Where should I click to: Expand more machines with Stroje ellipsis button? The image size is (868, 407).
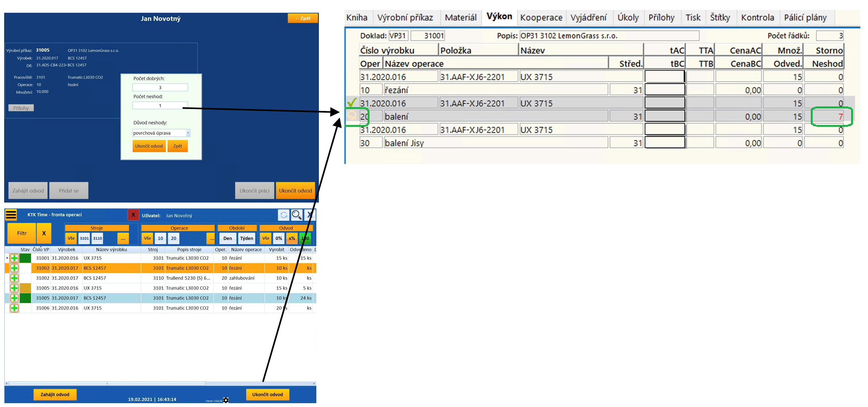click(123, 238)
